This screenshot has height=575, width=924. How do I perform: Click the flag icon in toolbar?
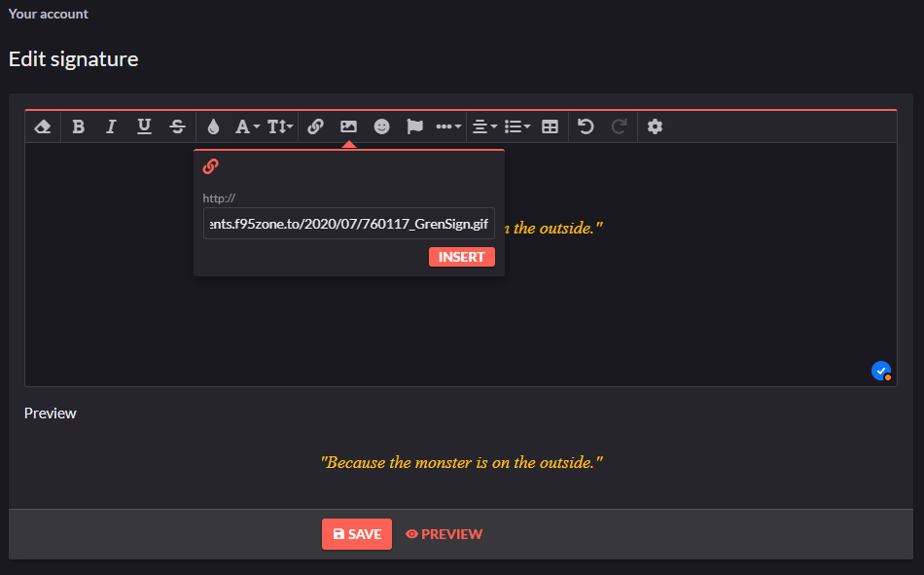click(414, 126)
